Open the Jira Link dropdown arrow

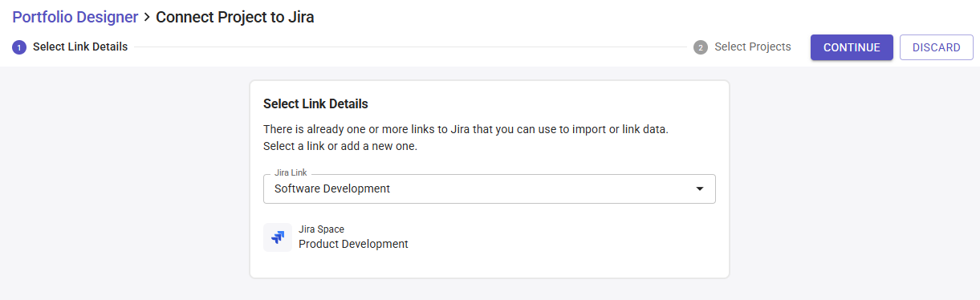pos(699,189)
